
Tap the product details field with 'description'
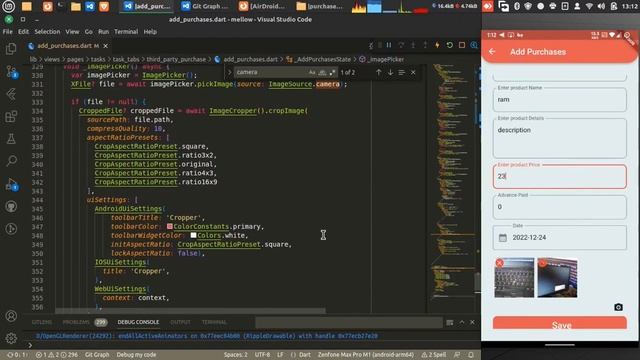click(x=559, y=138)
